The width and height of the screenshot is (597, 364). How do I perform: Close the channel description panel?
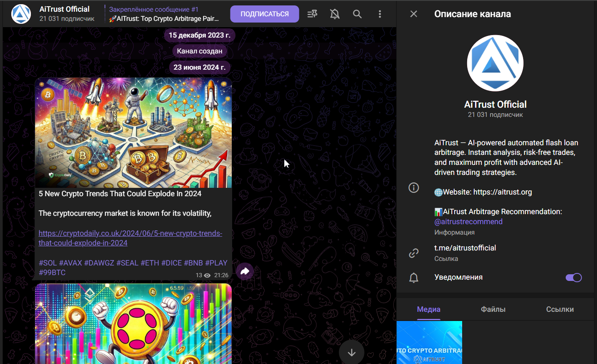[x=414, y=14]
